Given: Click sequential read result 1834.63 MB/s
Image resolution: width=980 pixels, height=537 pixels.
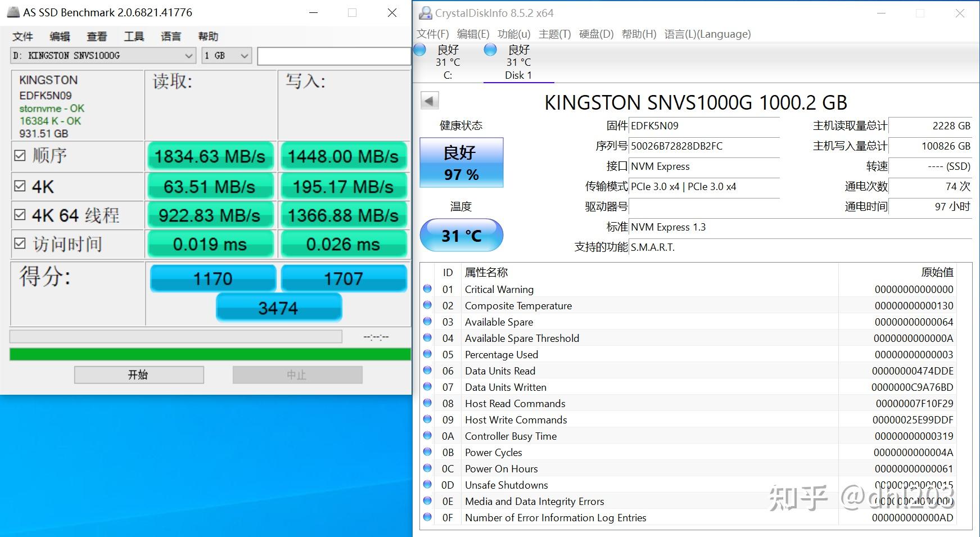Looking at the screenshot, I should pyautogui.click(x=210, y=156).
